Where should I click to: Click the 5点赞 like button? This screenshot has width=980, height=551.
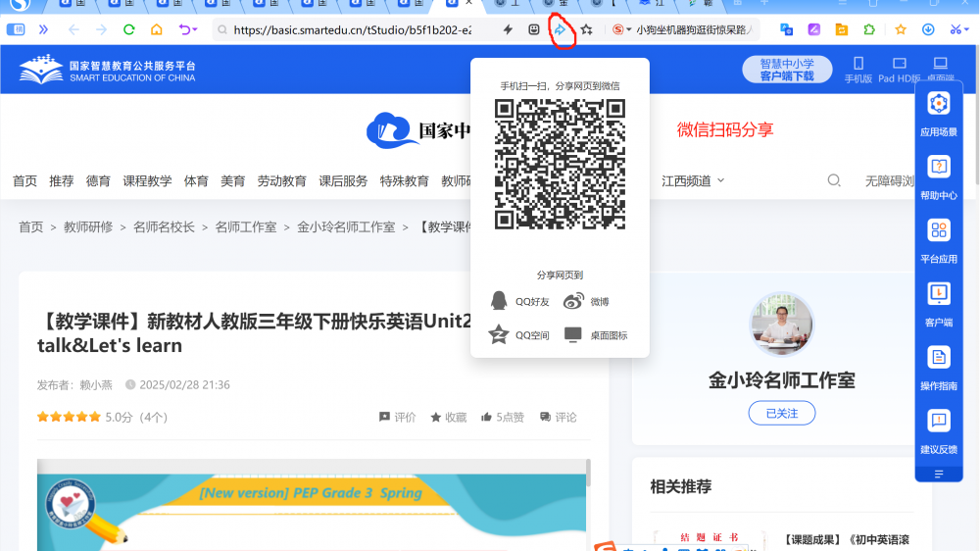[x=503, y=417]
